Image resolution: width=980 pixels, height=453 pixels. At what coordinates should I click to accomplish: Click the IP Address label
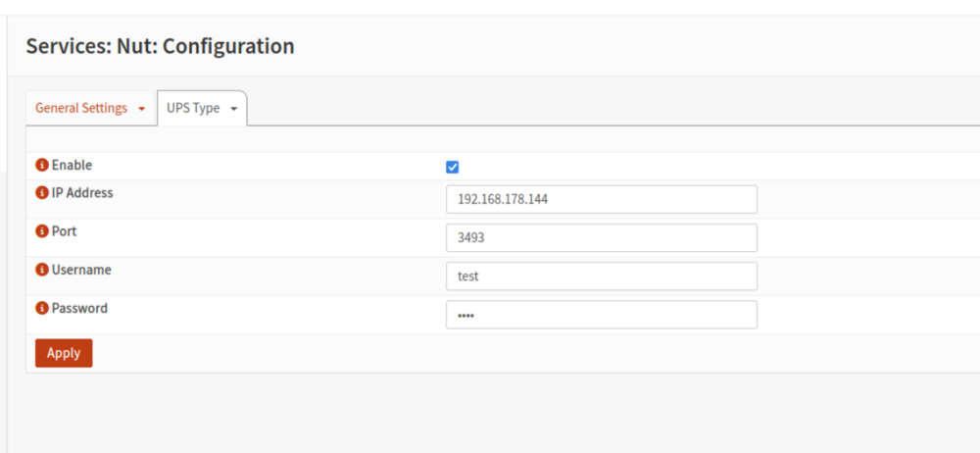(x=82, y=193)
